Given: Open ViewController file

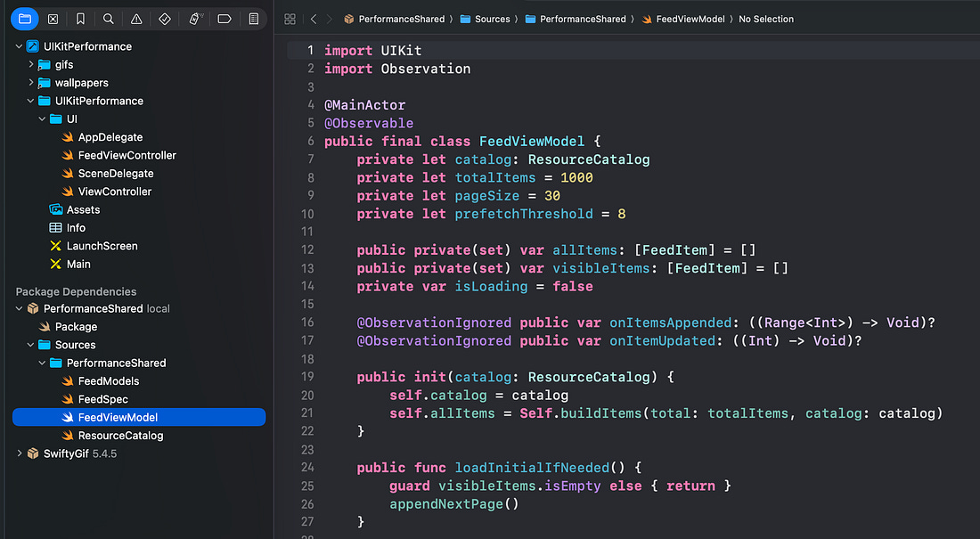Looking at the screenshot, I should pyautogui.click(x=114, y=192).
